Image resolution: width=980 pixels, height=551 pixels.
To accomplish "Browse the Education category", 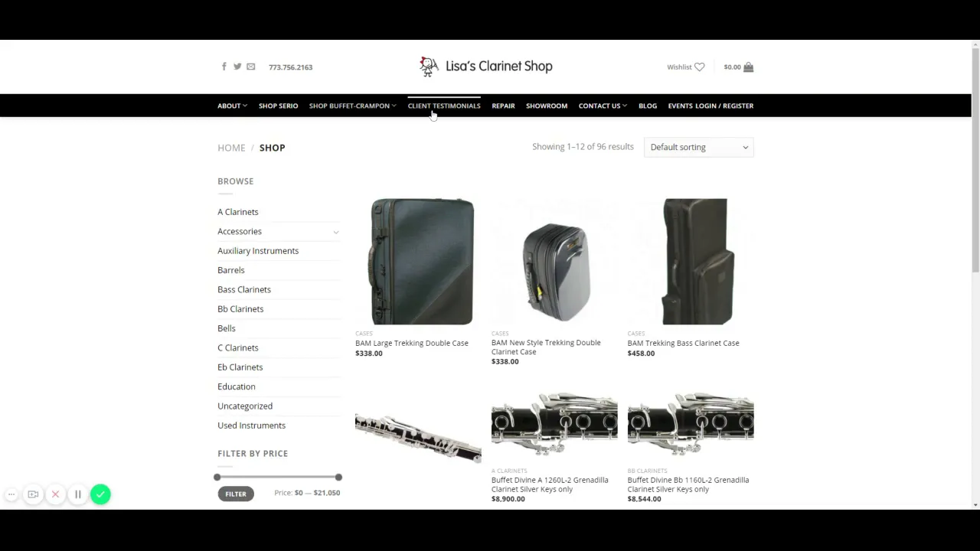I will click(x=237, y=386).
